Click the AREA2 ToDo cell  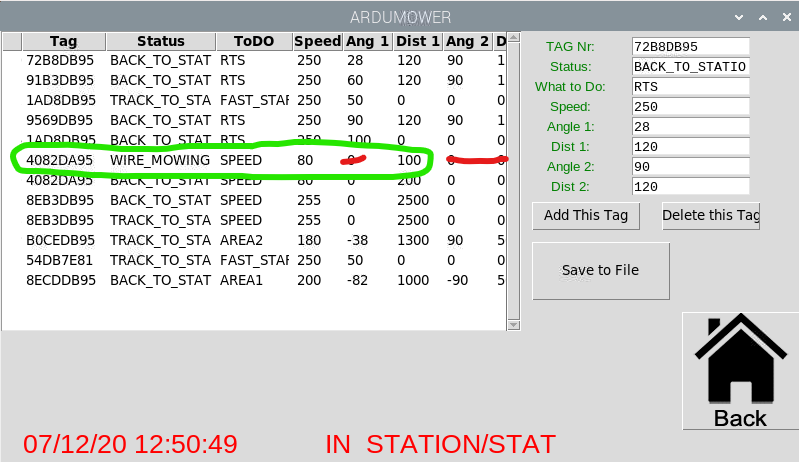(x=242, y=240)
